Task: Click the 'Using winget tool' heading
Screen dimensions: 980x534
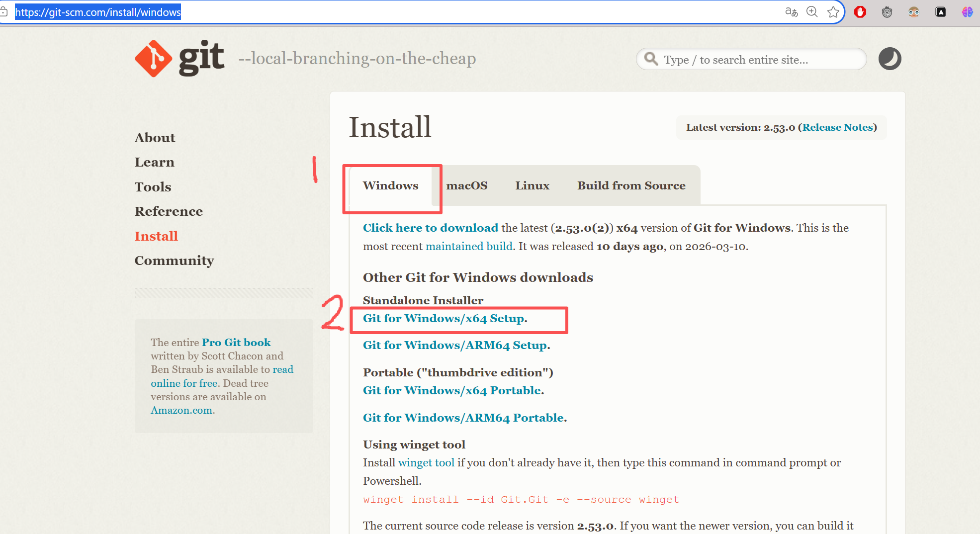Action: (x=414, y=445)
